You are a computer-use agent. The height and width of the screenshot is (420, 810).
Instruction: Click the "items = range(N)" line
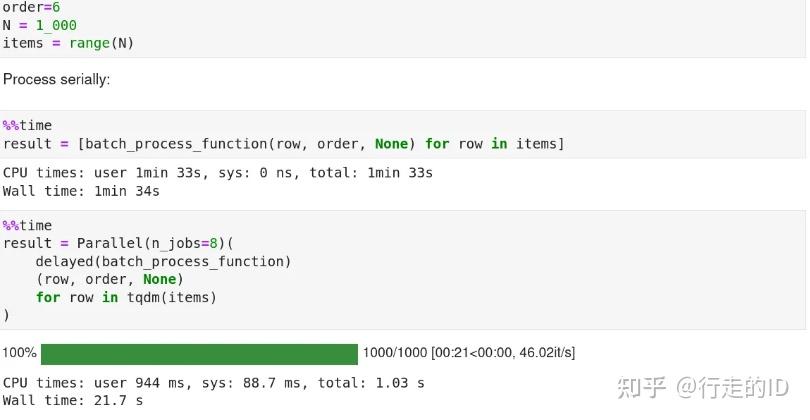pyautogui.click(x=68, y=43)
